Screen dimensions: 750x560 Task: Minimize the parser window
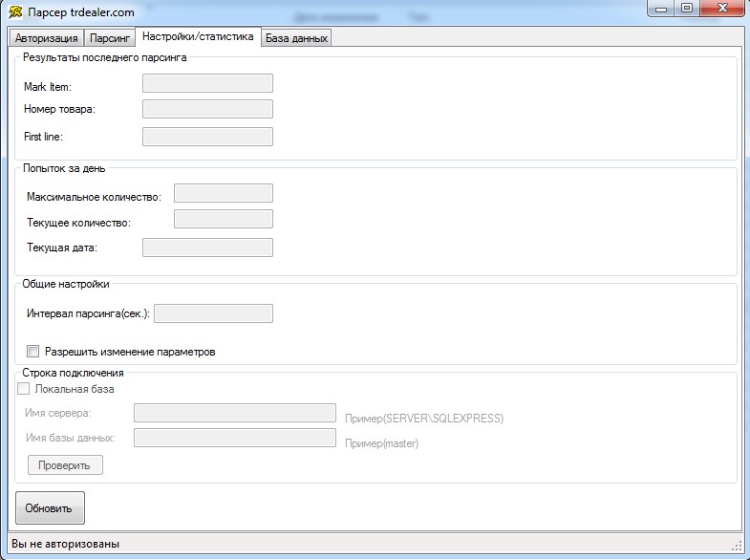pos(661,9)
